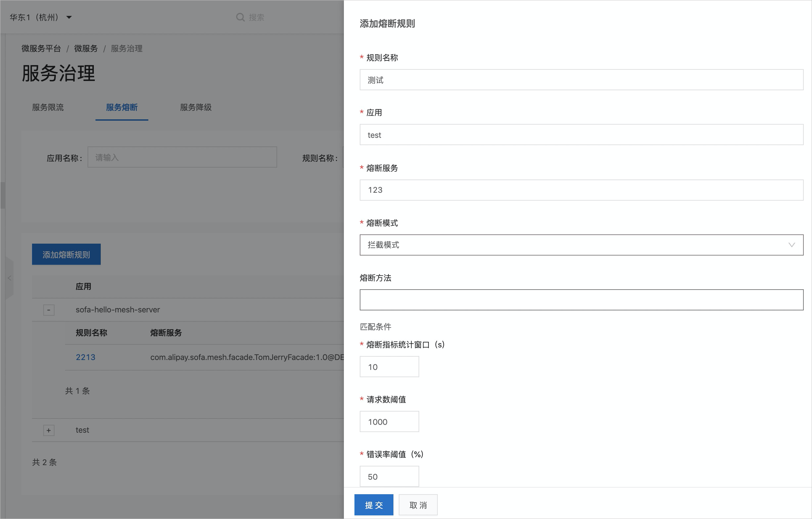812x519 pixels.
Task: Click the 应用名称 filter input
Action: (182, 157)
